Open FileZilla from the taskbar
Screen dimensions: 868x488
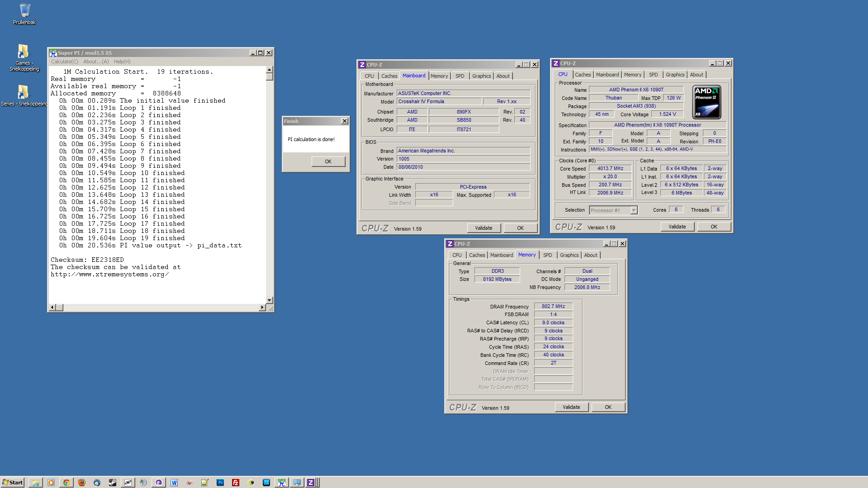[x=236, y=483]
